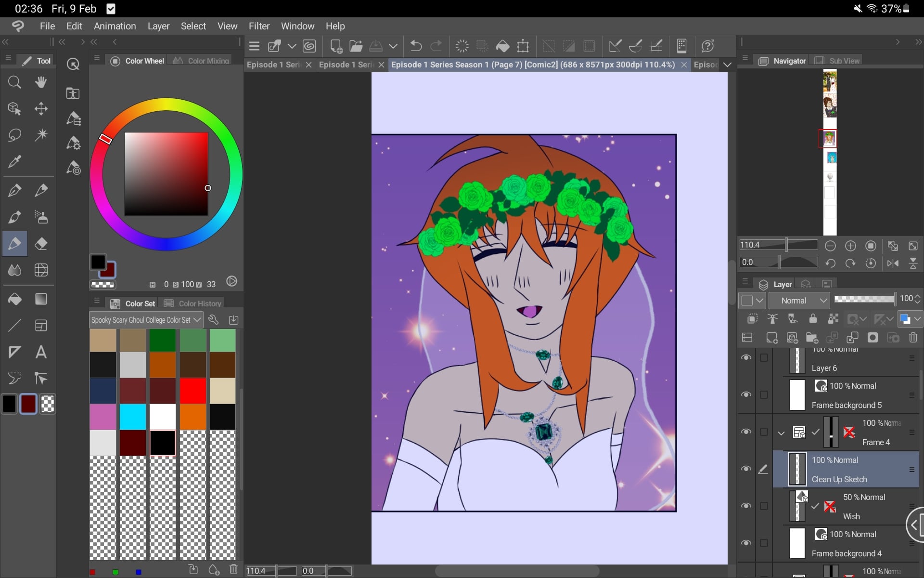Pick the cyan color swatch

tap(132, 417)
